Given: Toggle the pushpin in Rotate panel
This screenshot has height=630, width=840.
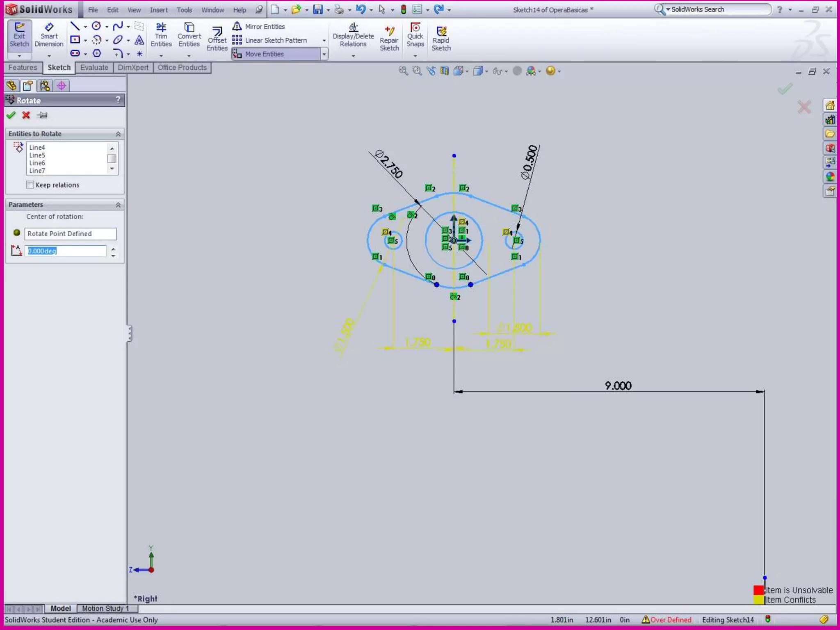Looking at the screenshot, I should tap(42, 115).
